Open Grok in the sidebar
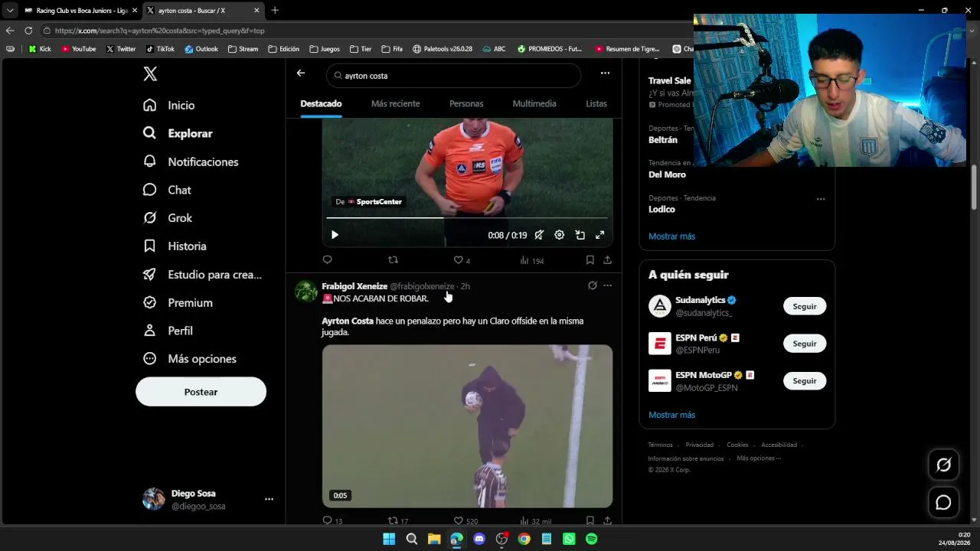Viewport: 980px width, 551px height. (168, 218)
